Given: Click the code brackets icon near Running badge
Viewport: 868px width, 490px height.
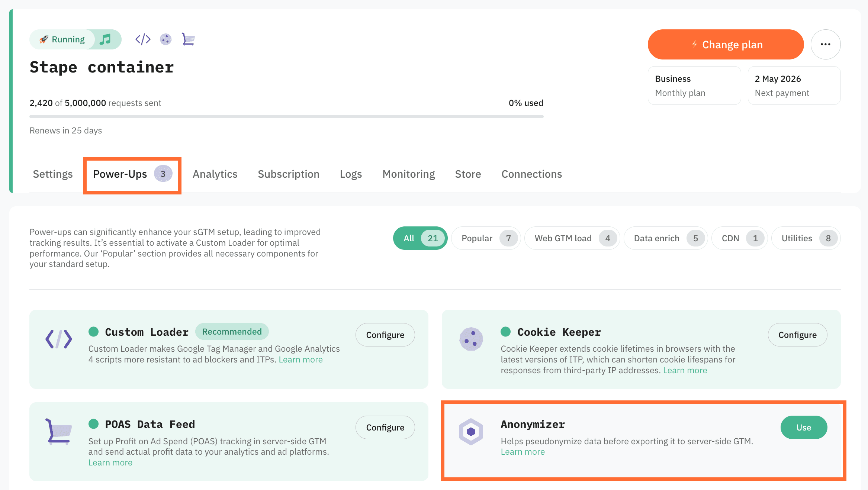Looking at the screenshot, I should point(143,39).
